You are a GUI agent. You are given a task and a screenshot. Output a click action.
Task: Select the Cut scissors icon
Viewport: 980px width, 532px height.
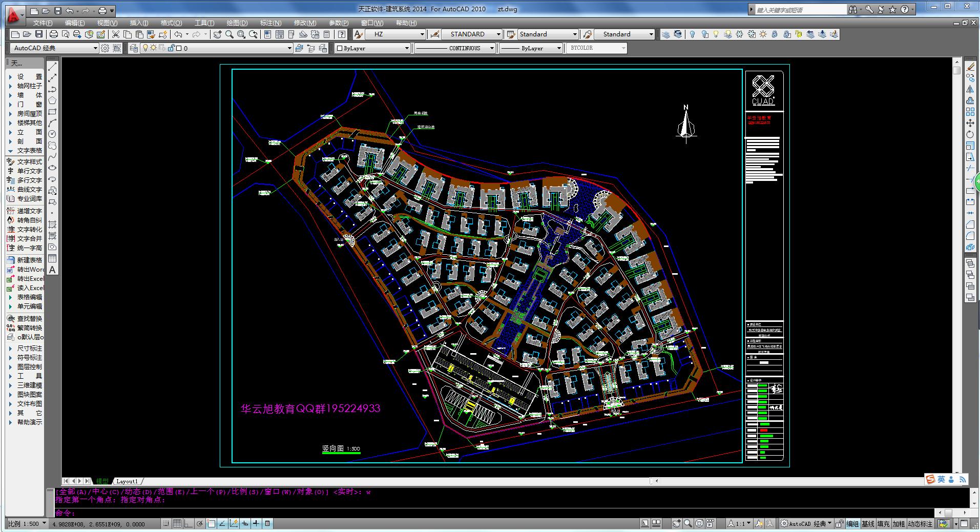pyautogui.click(x=116, y=34)
